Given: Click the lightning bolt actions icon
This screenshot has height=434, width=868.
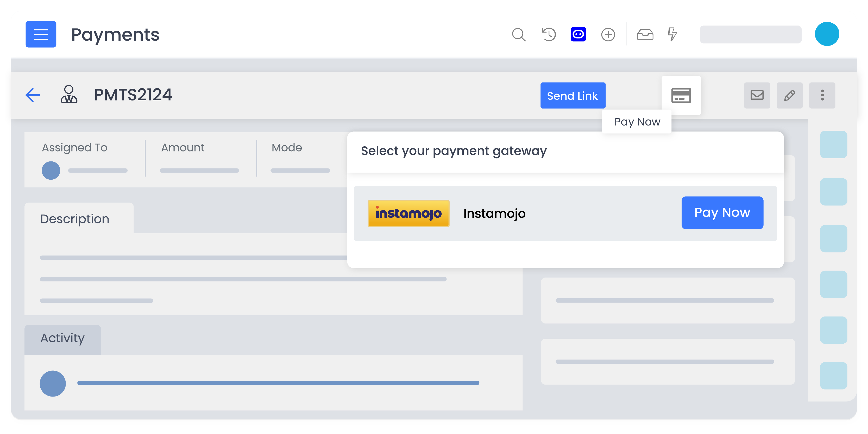Looking at the screenshot, I should (x=672, y=34).
